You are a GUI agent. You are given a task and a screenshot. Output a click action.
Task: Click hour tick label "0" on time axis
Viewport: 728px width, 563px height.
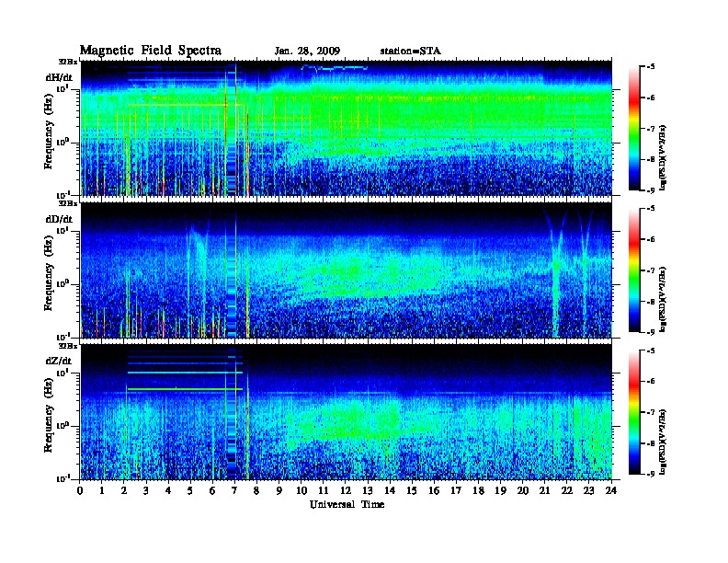click(80, 490)
